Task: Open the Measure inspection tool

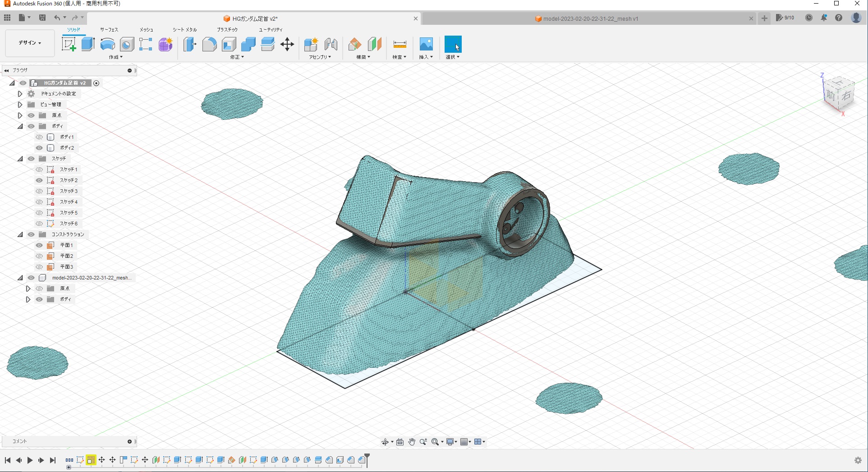Action: click(400, 44)
